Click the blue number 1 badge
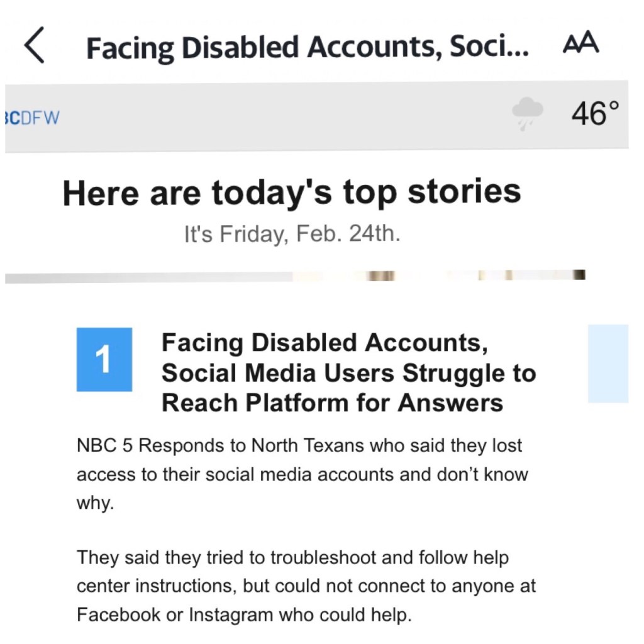Image resolution: width=644 pixels, height=644 pixels. (104, 359)
